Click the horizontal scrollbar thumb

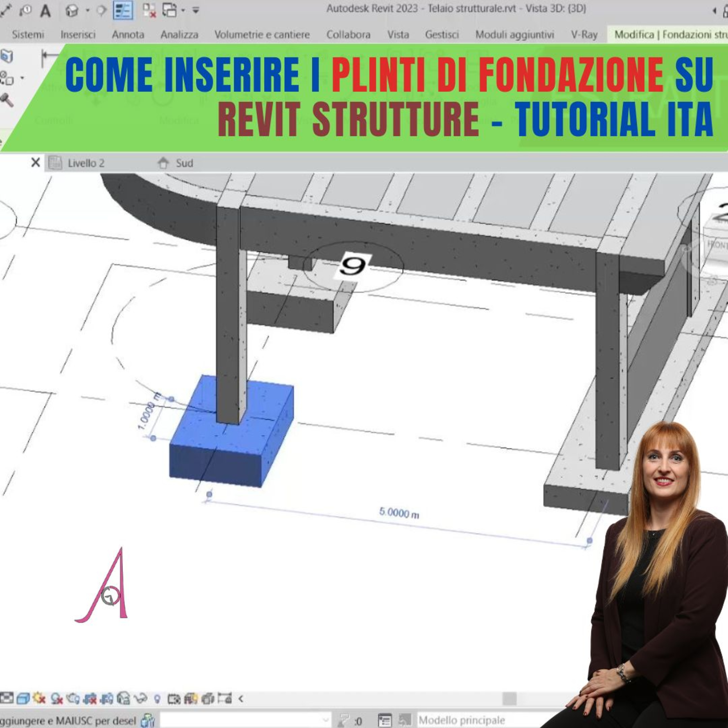coord(509,699)
